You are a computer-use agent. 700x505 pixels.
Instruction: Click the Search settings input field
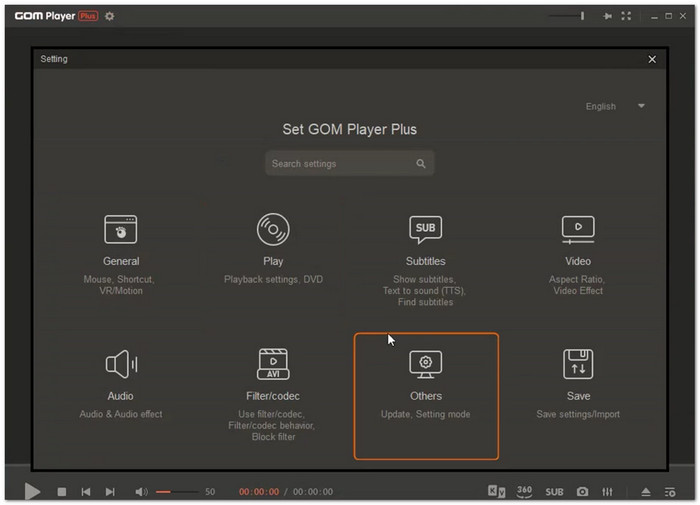click(350, 163)
